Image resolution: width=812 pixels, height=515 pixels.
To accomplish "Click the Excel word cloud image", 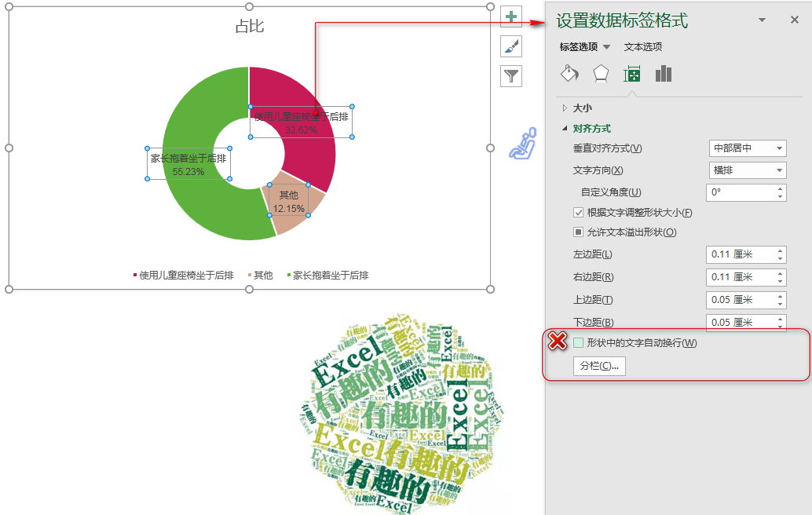I will 401,414.
